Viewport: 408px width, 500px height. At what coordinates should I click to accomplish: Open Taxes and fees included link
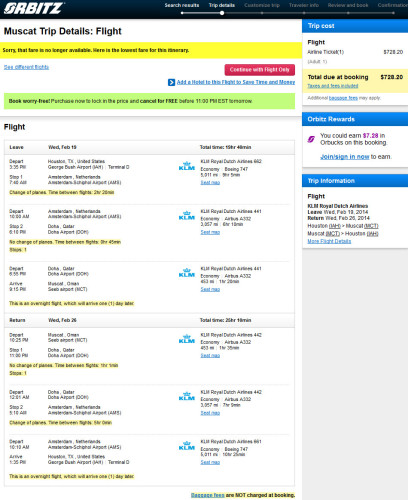333,86
